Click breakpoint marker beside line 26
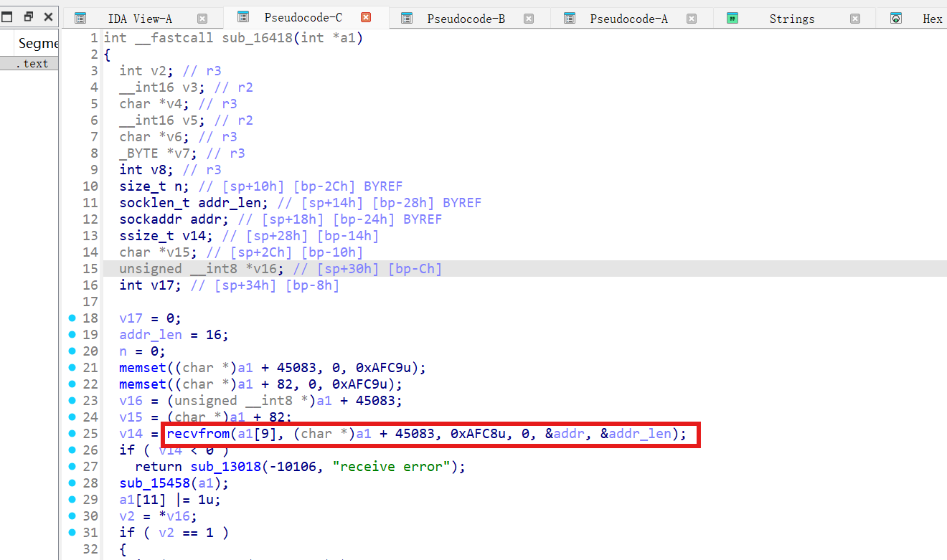The height and width of the screenshot is (560, 947). [x=72, y=450]
